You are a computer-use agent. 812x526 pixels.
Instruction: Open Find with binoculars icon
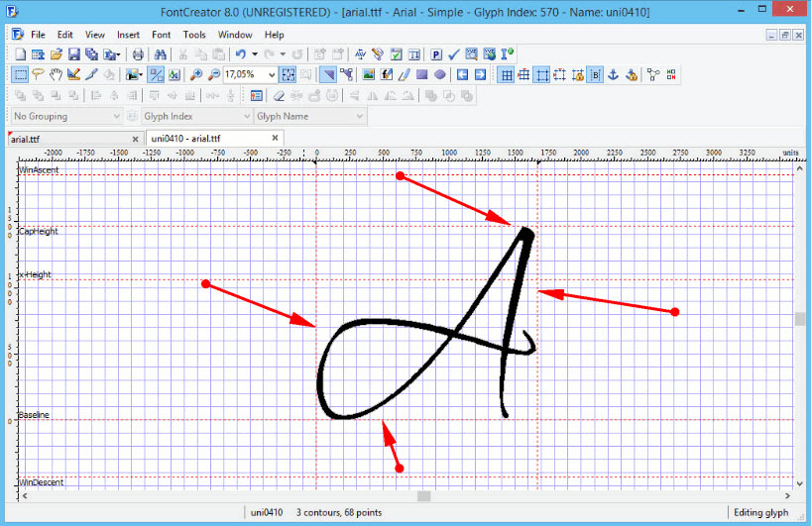[x=160, y=54]
